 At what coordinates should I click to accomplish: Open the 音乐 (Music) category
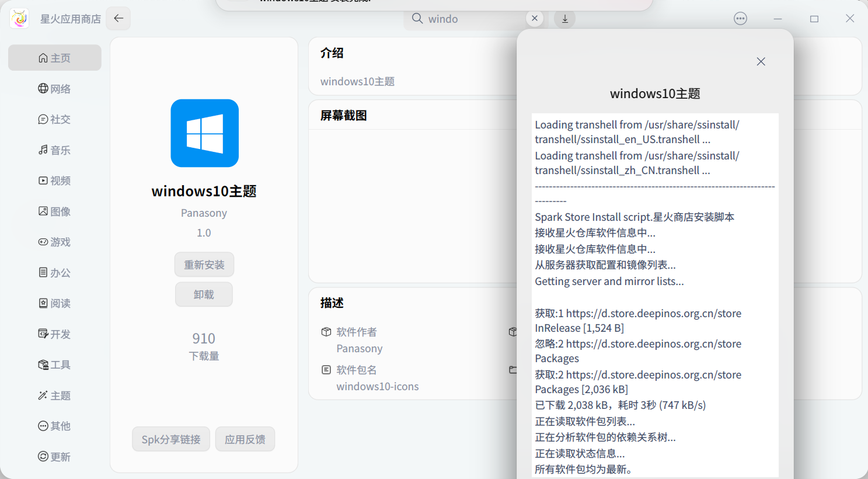click(54, 150)
